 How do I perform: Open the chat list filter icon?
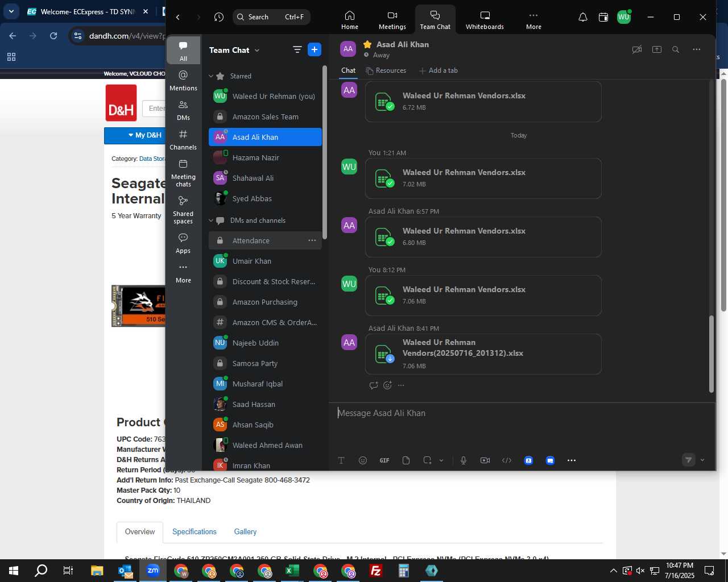[297, 49]
